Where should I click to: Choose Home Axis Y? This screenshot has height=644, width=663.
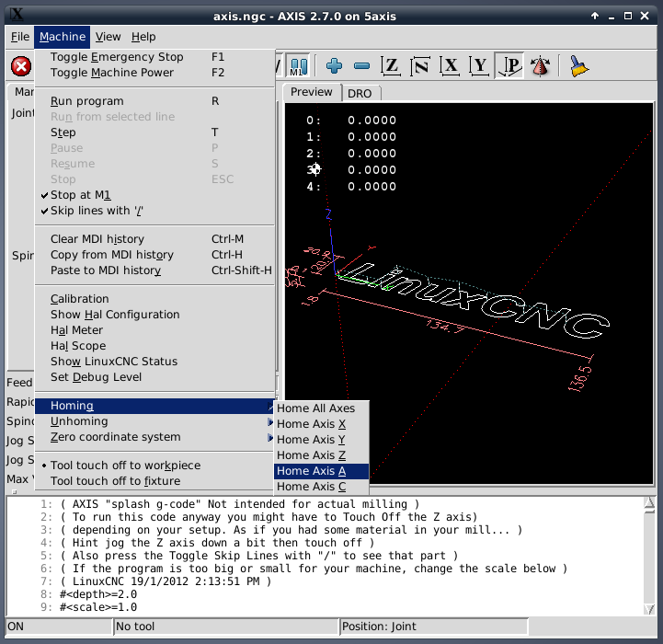pos(321,440)
